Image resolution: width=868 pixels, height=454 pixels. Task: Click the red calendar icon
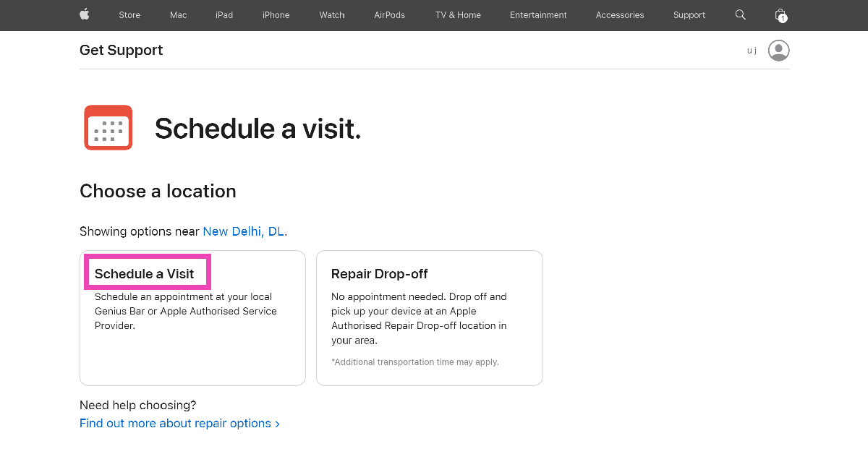click(x=109, y=127)
